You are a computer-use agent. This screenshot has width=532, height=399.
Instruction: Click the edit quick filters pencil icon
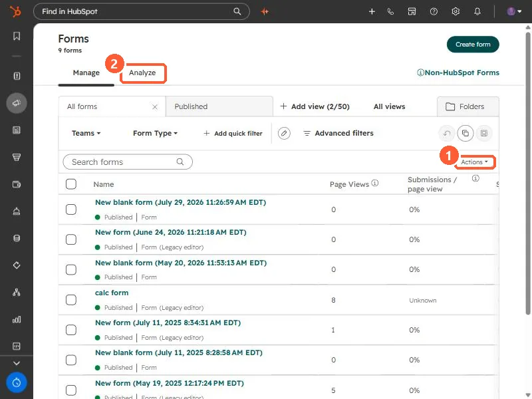tap(284, 134)
